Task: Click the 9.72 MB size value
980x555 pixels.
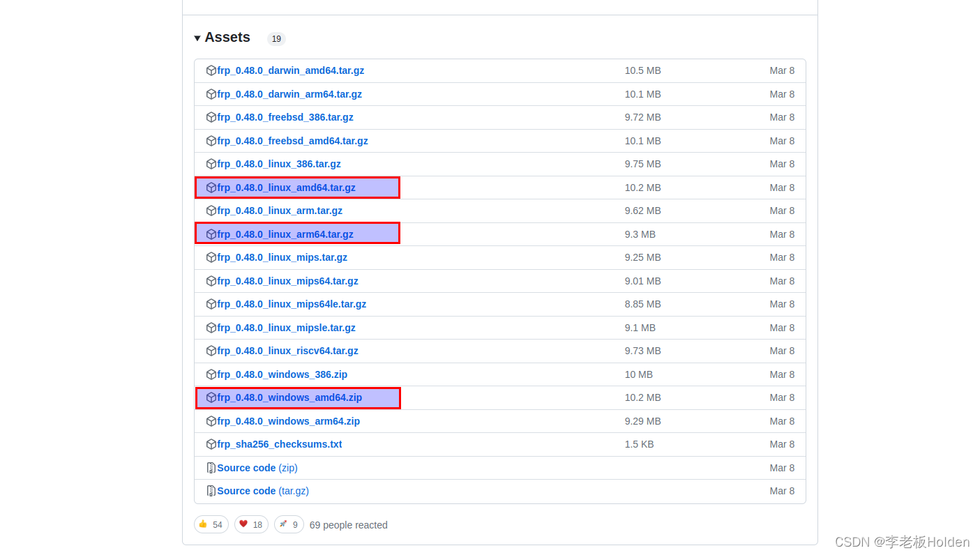Action: coord(643,117)
